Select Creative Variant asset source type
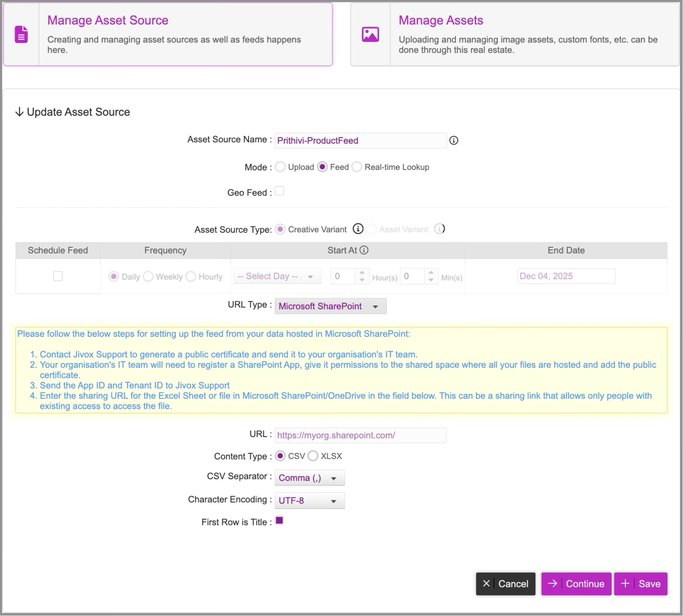The image size is (683, 616). coord(280,229)
